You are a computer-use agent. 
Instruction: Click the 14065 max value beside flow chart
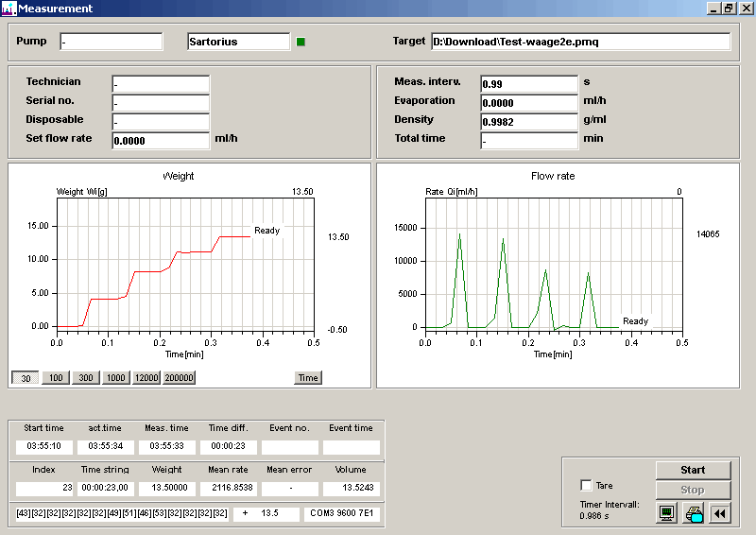click(708, 234)
